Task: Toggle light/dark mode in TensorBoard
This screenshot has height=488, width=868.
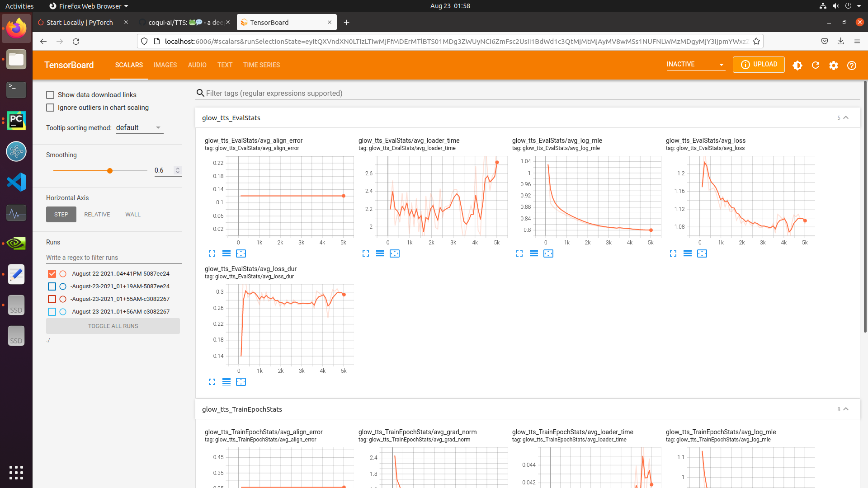Action: 797,66
